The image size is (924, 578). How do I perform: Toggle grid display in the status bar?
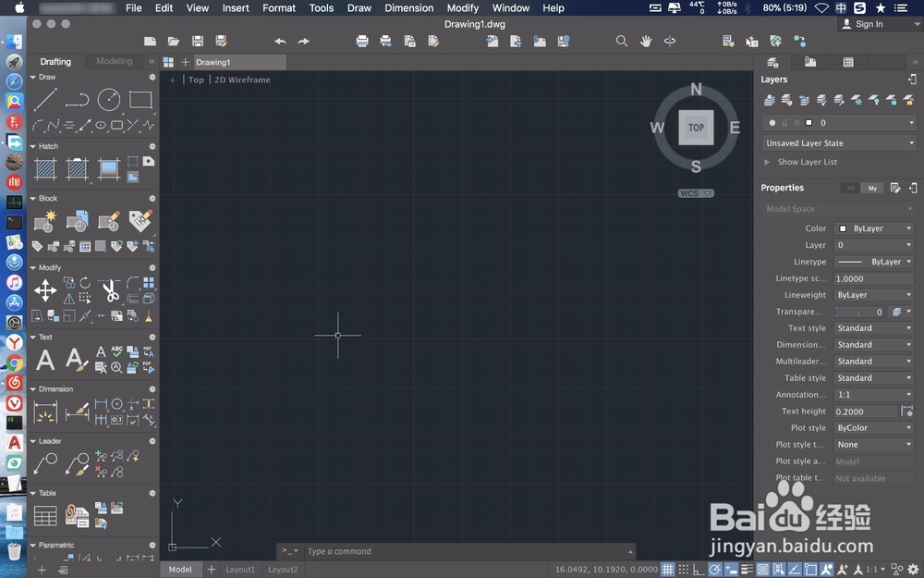coord(668,569)
